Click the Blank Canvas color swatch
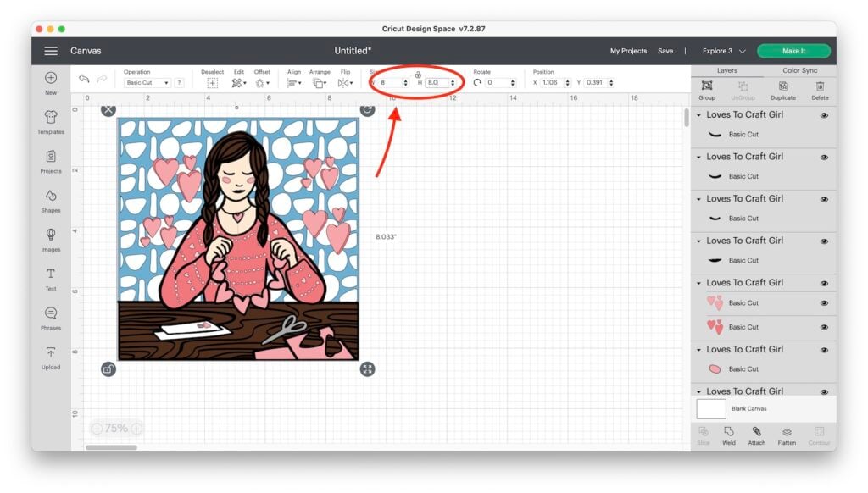Screen dimensions: 868x493 pos(711,409)
